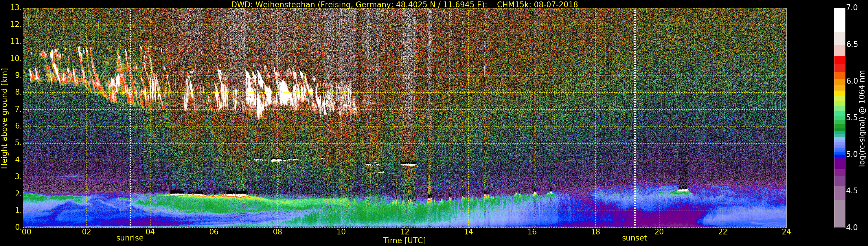The height and width of the screenshot is (246, 868).
Task: Click the time-axis tick label "10"
Action: [x=341, y=232]
